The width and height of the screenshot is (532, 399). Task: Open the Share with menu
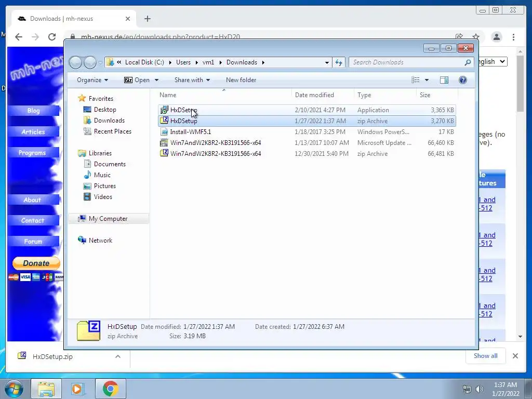tap(192, 80)
